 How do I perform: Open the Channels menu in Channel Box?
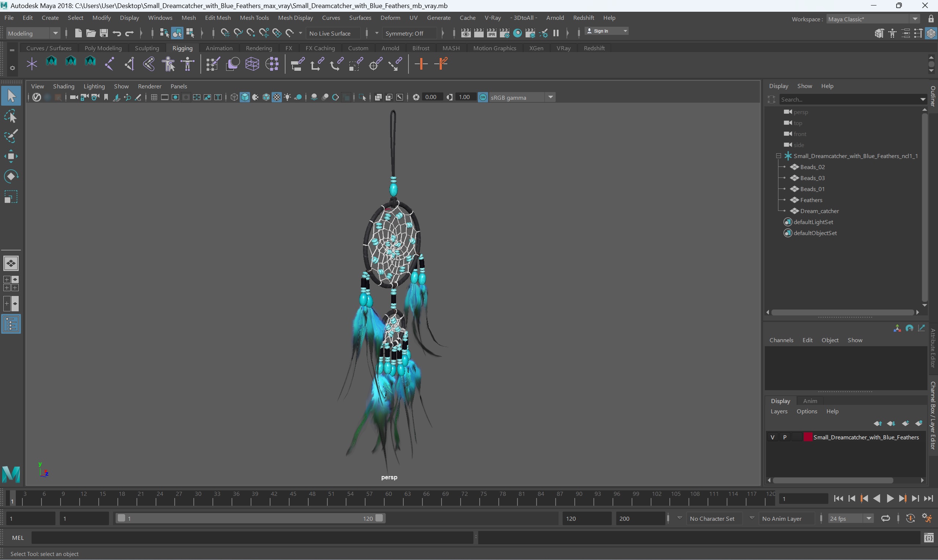tap(781, 340)
